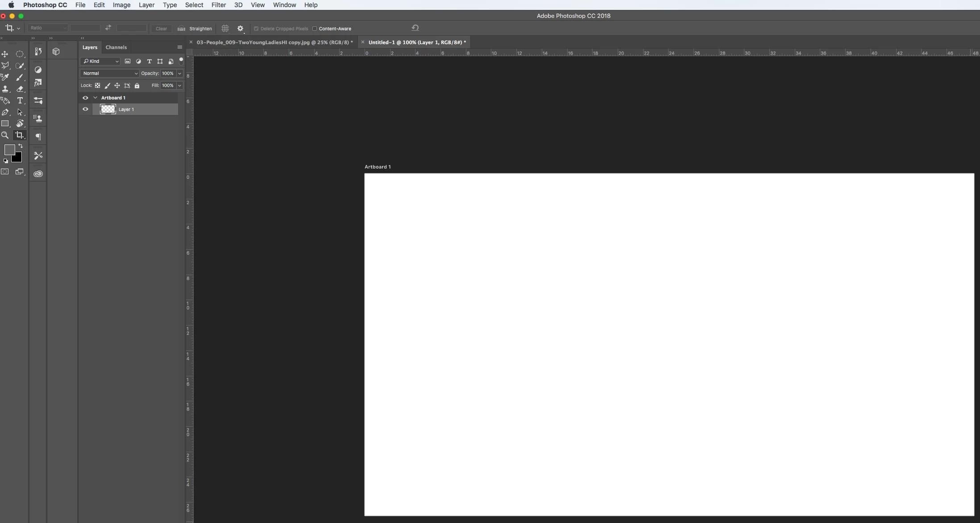Open the 3D panel cube icon
Viewport: 980px width, 523px height.
click(56, 51)
